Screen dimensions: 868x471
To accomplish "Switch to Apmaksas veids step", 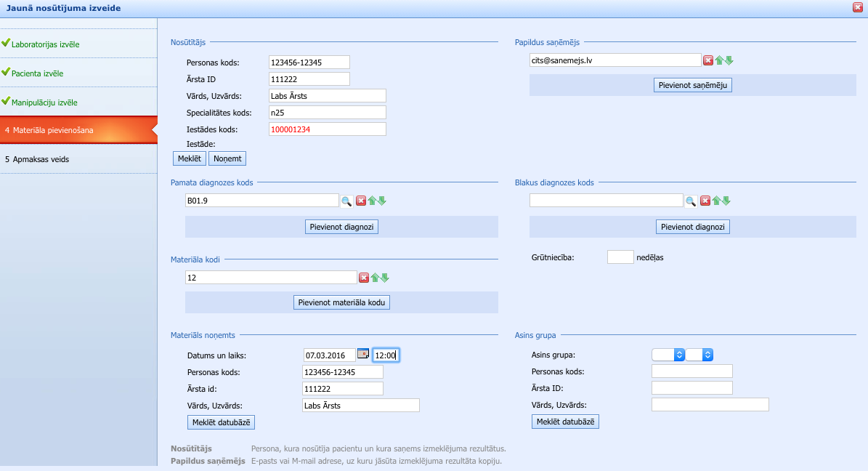I will 41,159.
